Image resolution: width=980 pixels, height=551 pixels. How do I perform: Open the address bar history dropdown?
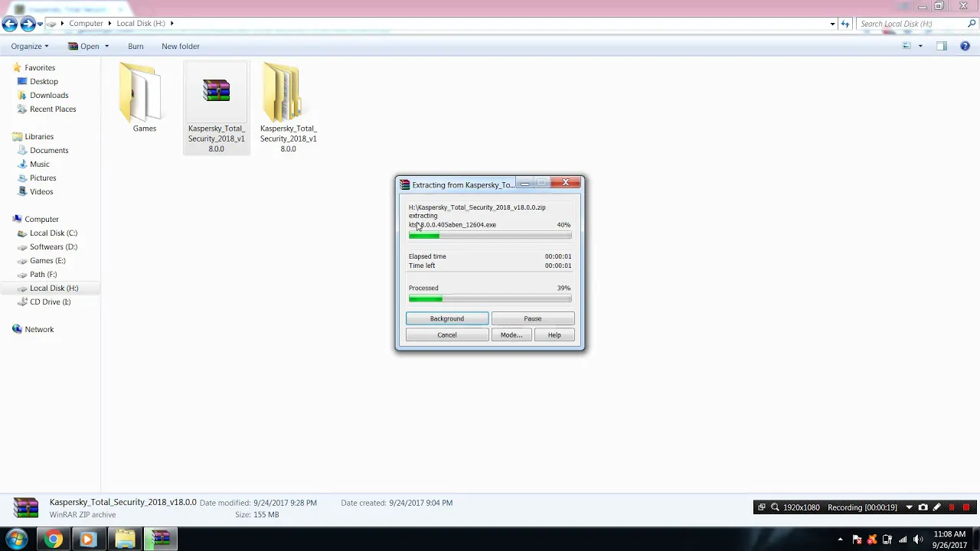(x=832, y=24)
